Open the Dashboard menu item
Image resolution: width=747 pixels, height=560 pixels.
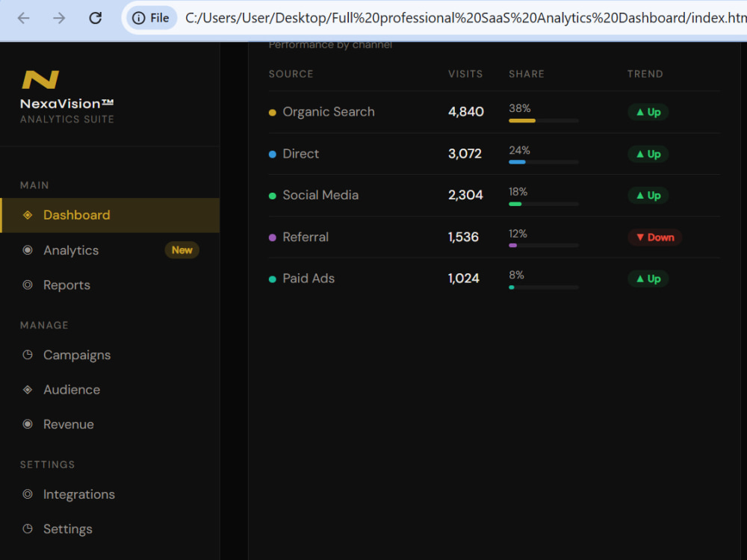click(110, 215)
